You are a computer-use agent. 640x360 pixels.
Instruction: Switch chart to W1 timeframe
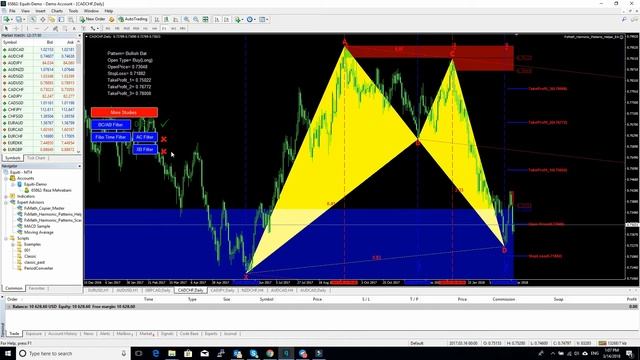[x=173, y=28]
